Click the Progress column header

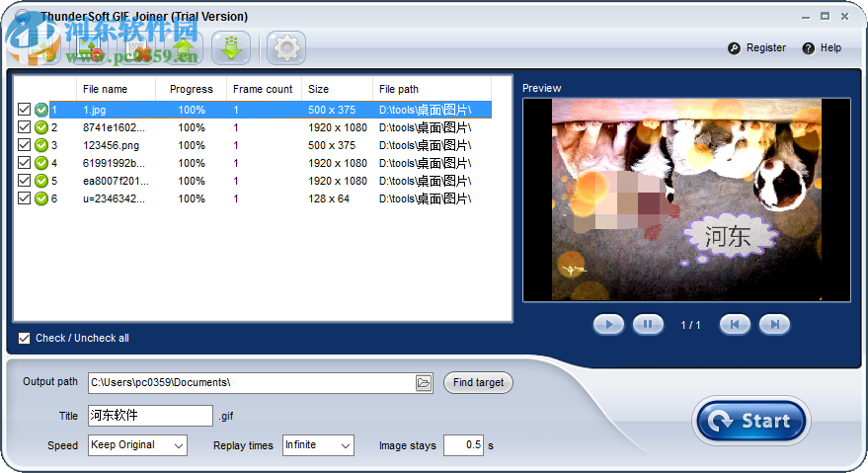pos(191,89)
